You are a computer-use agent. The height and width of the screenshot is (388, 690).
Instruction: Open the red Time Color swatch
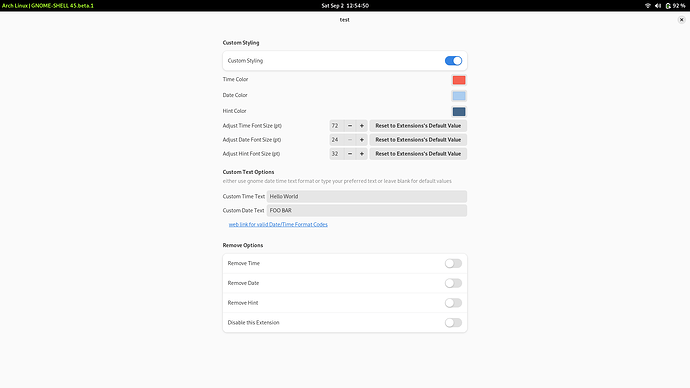(x=459, y=80)
